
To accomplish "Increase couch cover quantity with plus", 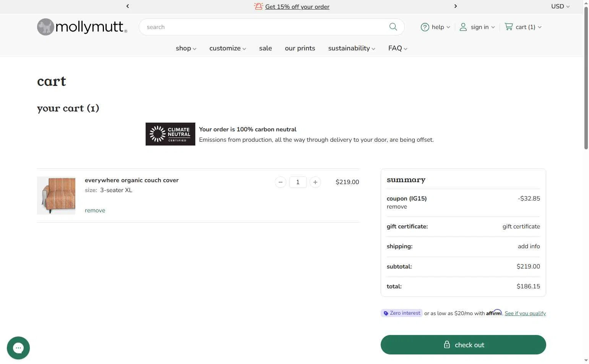I will [315, 182].
